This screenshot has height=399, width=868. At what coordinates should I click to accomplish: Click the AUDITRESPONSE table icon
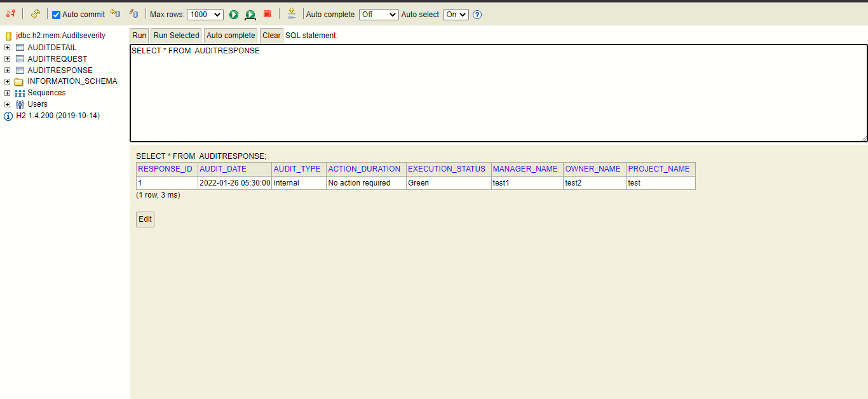click(20, 71)
